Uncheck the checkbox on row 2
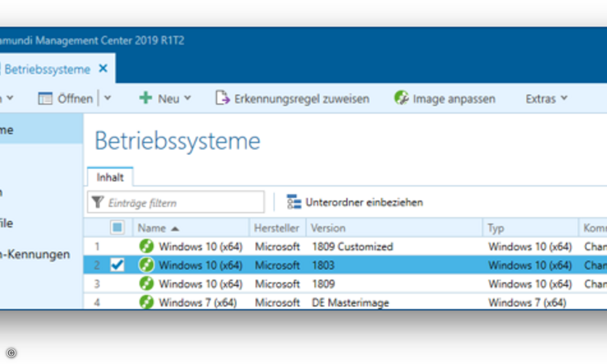The height and width of the screenshot is (364, 607). 117,265
